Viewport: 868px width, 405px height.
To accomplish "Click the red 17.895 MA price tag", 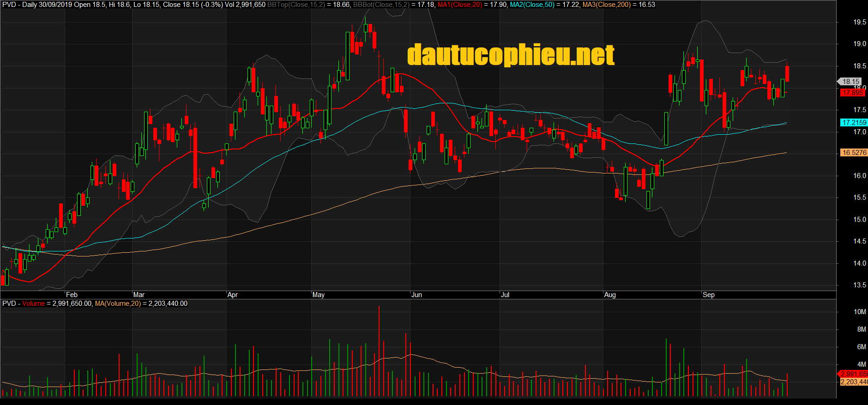I will point(852,93).
